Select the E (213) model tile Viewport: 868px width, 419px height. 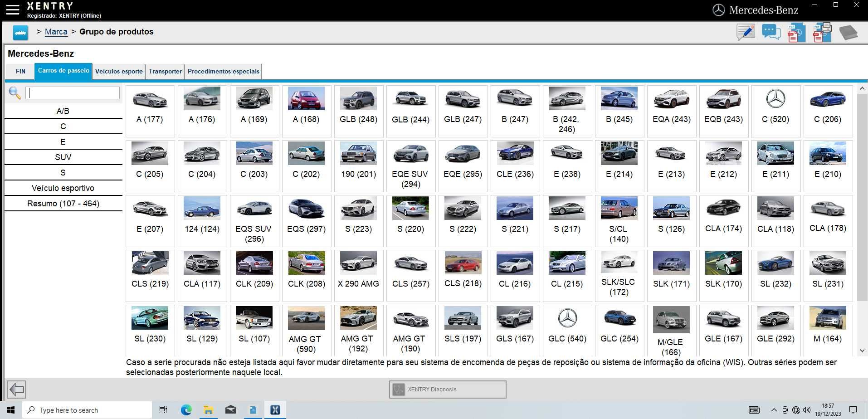672,166
